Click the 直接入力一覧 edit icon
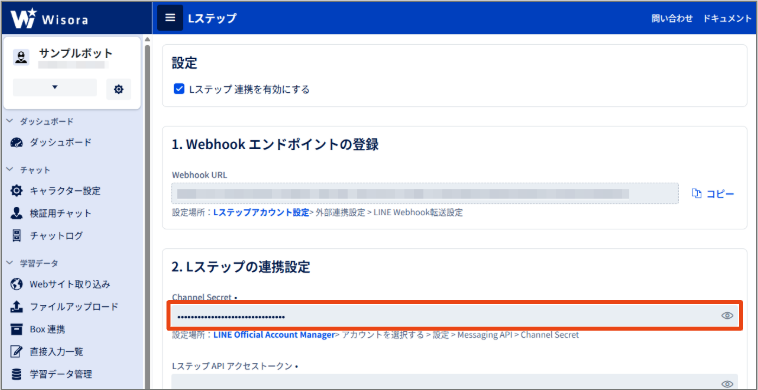The width and height of the screenshot is (758, 390). [x=16, y=351]
